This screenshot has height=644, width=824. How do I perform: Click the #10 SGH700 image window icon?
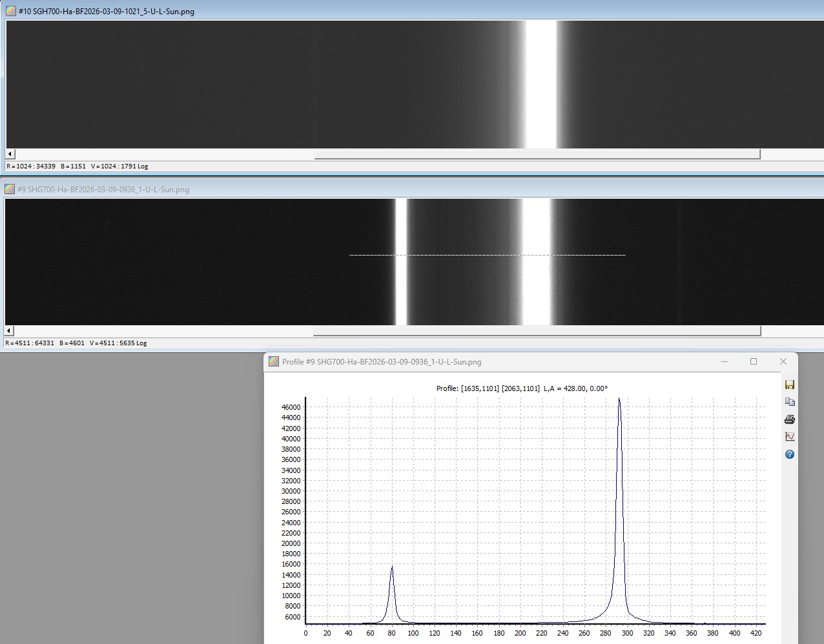[x=11, y=11]
